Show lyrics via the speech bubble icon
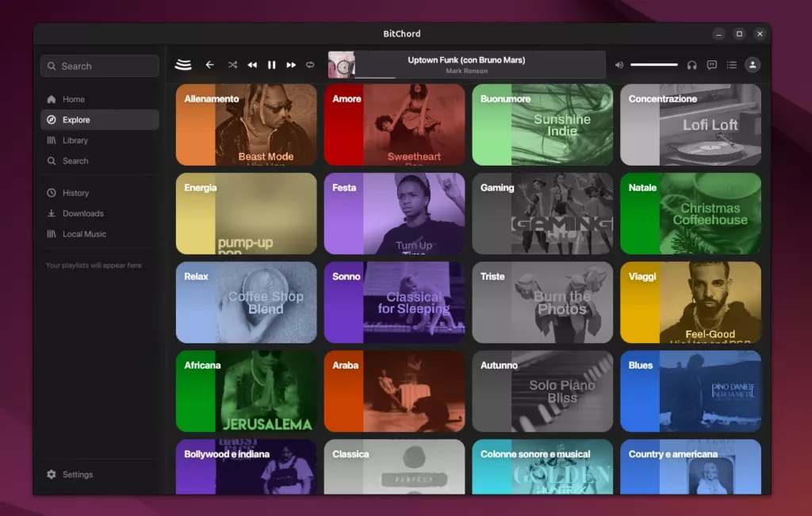Image resolution: width=812 pixels, height=516 pixels. pos(712,65)
